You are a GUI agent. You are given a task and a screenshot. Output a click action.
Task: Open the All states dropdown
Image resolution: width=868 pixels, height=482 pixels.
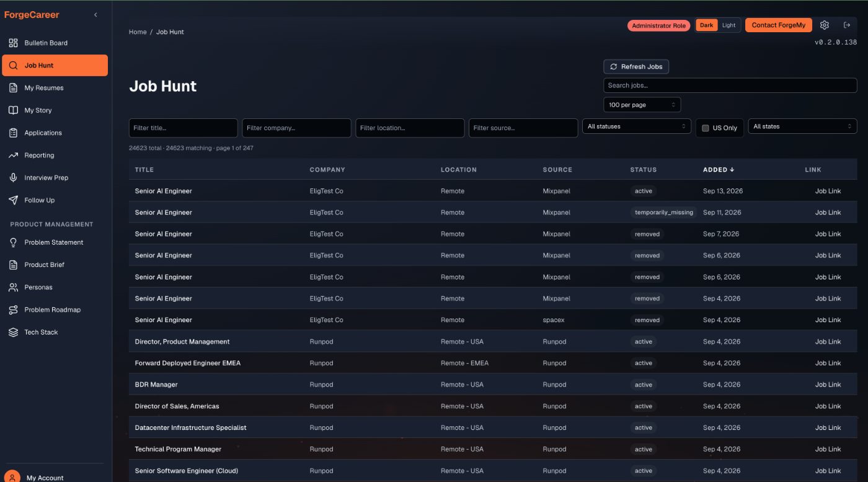(x=802, y=126)
